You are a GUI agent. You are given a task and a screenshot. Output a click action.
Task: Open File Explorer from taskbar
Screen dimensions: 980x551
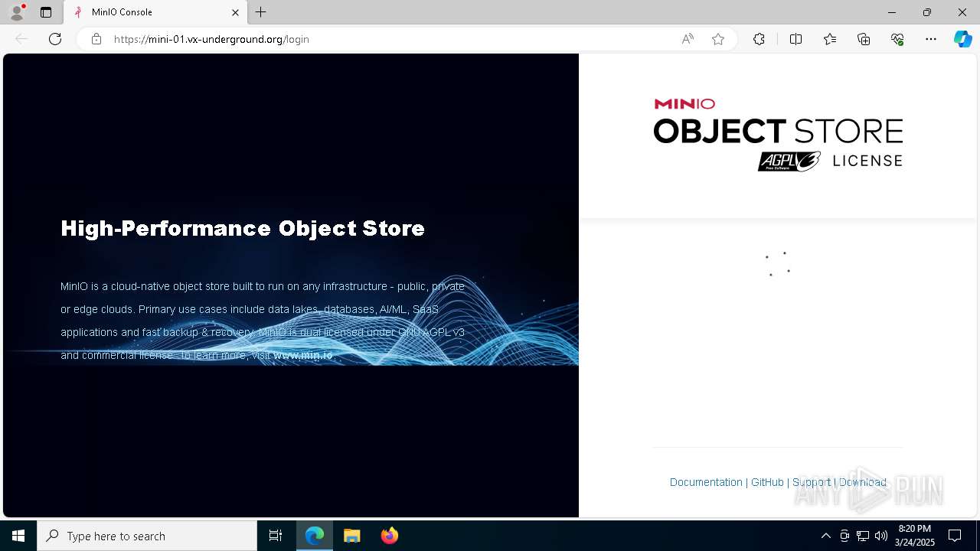click(x=352, y=536)
